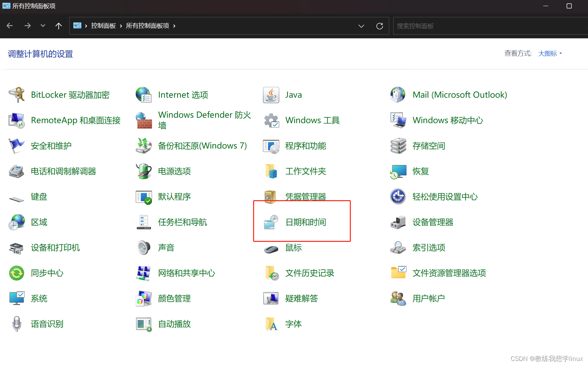The image size is (588, 365).
Task: Click the 鼠标 mouse icon
Action: (271, 249)
